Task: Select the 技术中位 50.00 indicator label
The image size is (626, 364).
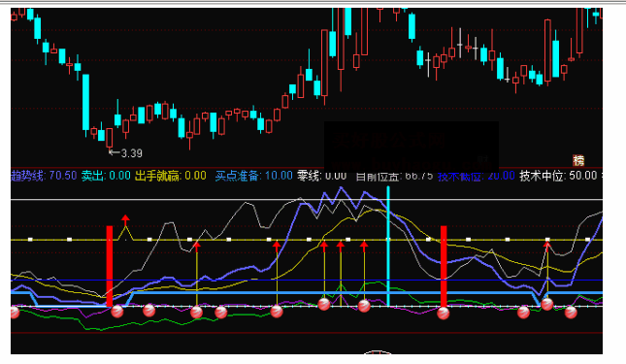Action: (x=558, y=176)
